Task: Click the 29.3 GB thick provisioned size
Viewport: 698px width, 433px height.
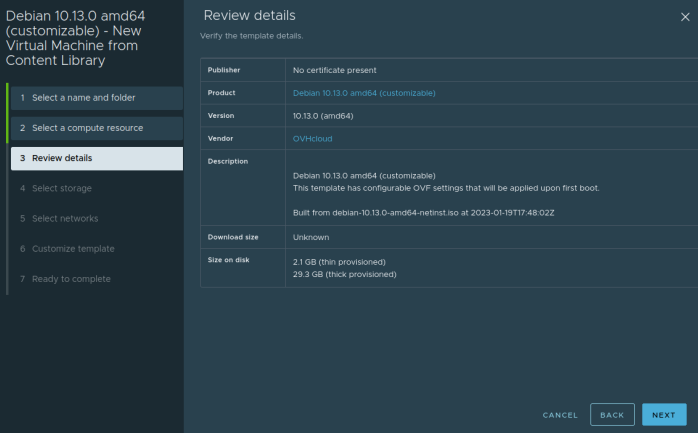Action: coord(341,273)
